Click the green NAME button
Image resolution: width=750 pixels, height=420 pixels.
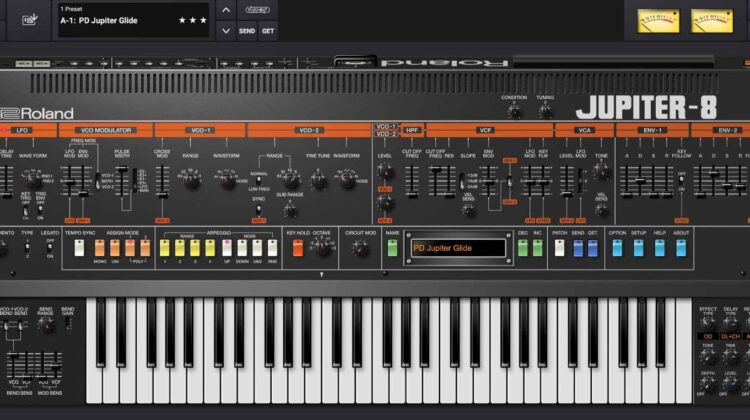392,248
